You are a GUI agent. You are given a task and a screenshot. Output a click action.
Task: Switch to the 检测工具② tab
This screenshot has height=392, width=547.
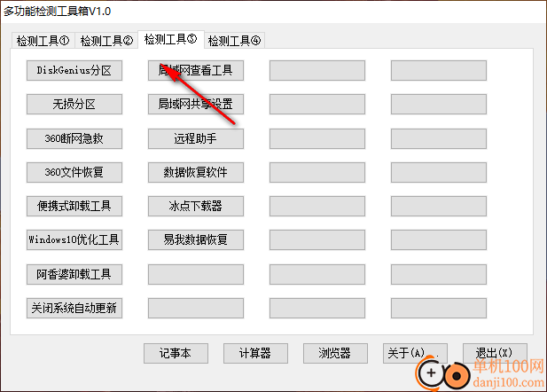point(106,41)
